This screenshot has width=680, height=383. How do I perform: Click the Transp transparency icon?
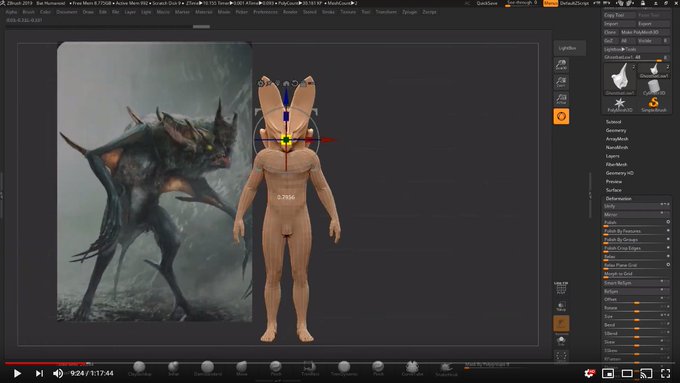(561, 306)
